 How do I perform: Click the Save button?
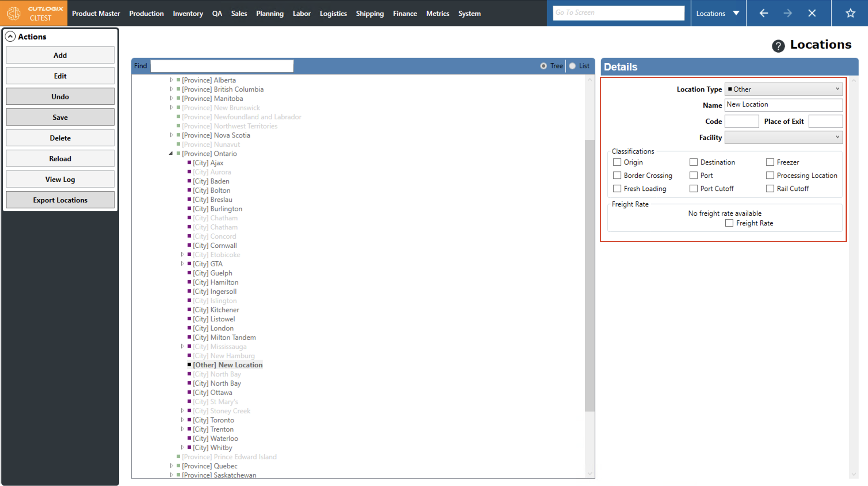pyautogui.click(x=60, y=117)
